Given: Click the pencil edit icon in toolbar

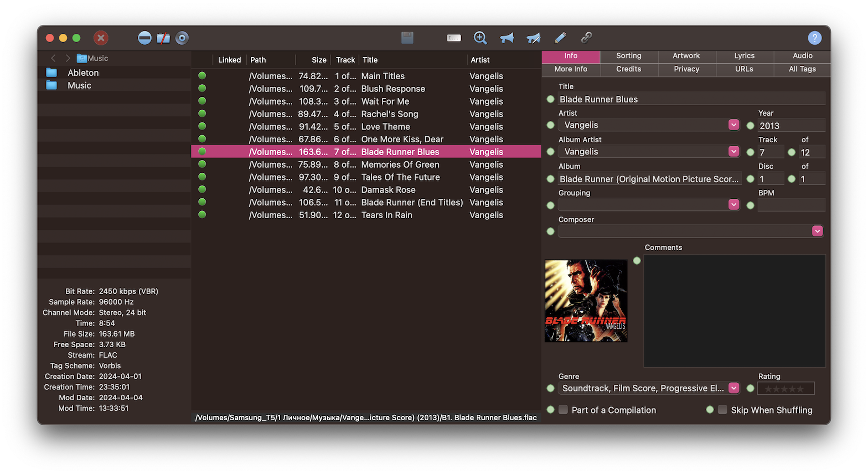Looking at the screenshot, I should (560, 38).
